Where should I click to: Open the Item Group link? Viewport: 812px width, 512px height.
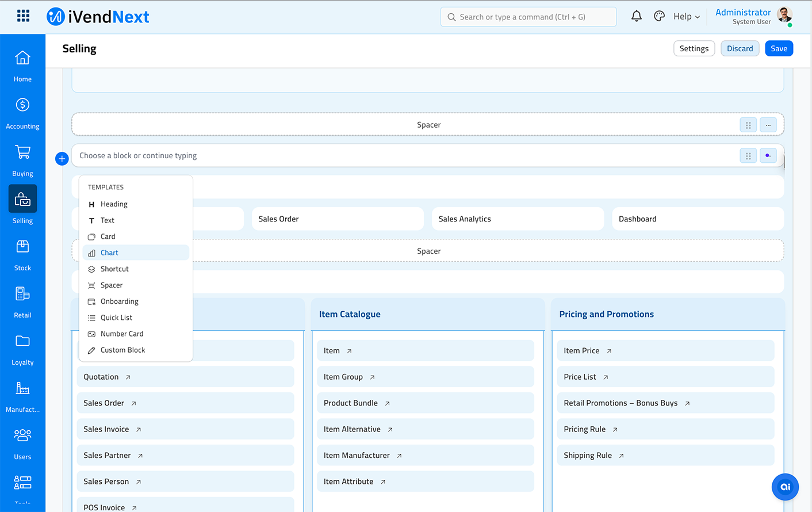click(x=426, y=377)
